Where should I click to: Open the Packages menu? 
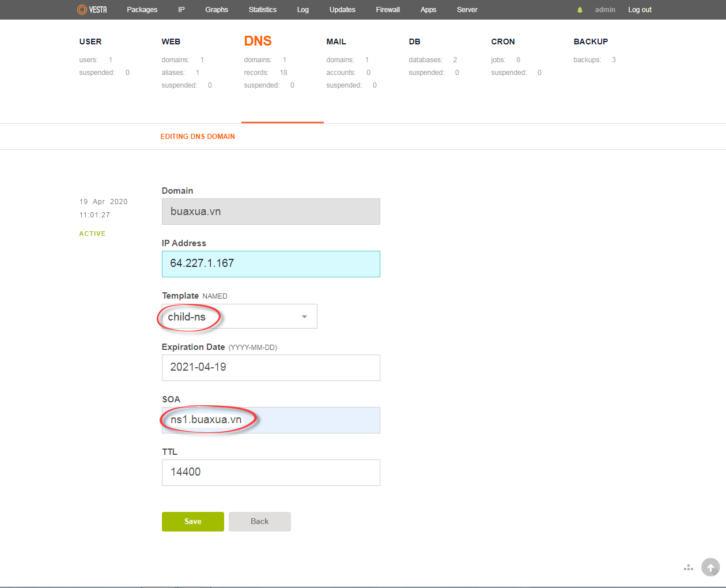pos(142,10)
